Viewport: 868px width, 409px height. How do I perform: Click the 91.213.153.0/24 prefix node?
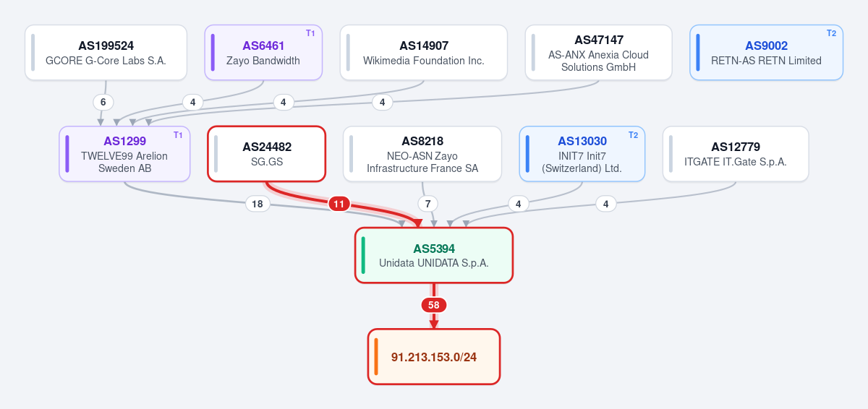click(x=434, y=357)
